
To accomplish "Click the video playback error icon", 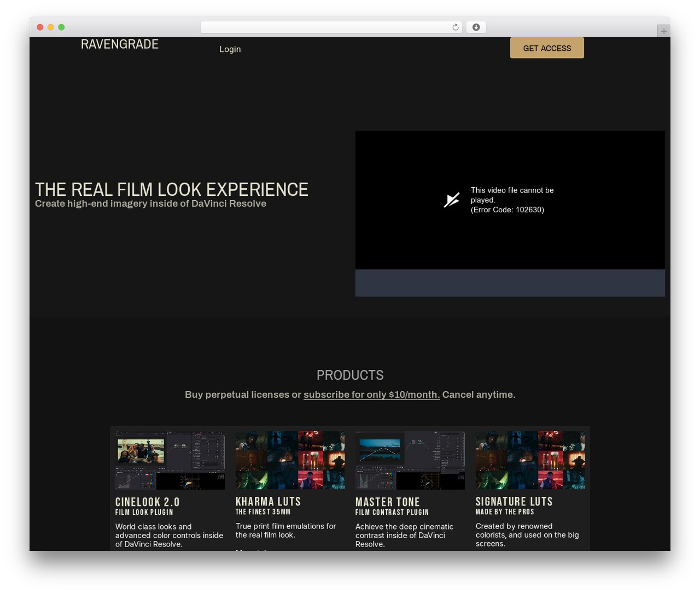I will (452, 200).
